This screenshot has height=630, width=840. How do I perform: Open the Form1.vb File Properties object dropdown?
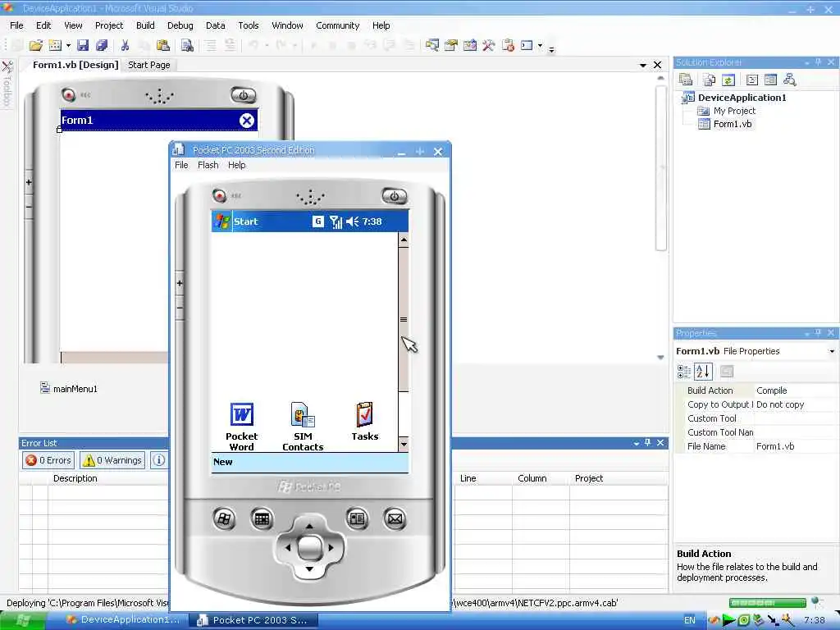tap(832, 351)
